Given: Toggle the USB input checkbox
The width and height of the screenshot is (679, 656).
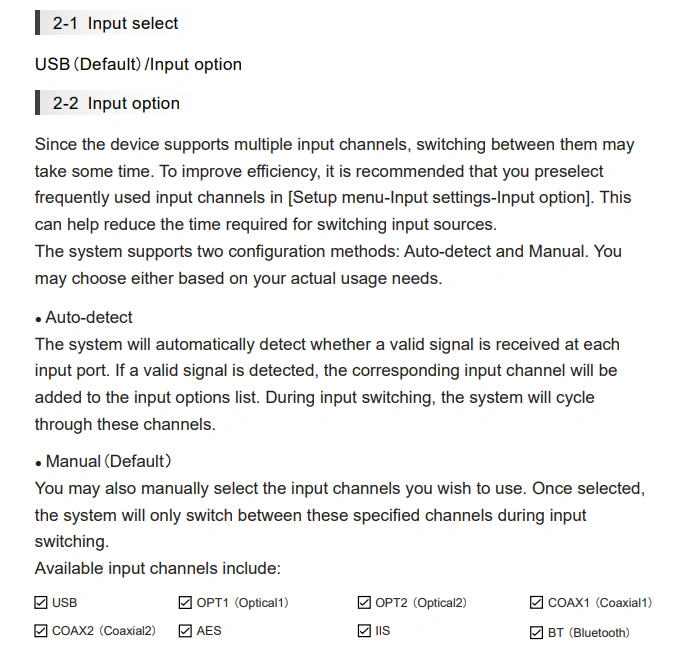Looking at the screenshot, I should (41, 603).
